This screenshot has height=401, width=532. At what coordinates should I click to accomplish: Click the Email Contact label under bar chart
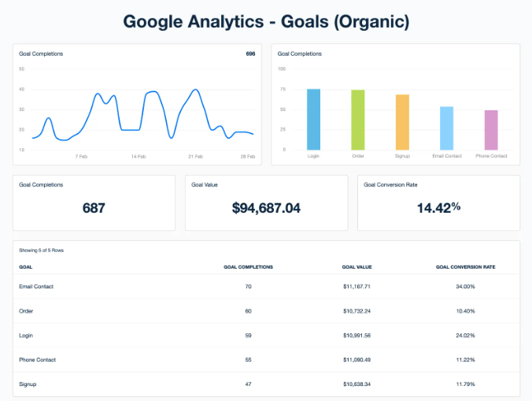coord(447,156)
